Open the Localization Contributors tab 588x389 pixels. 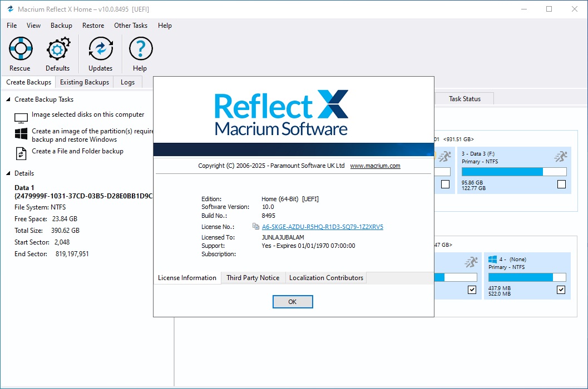tap(326, 278)
